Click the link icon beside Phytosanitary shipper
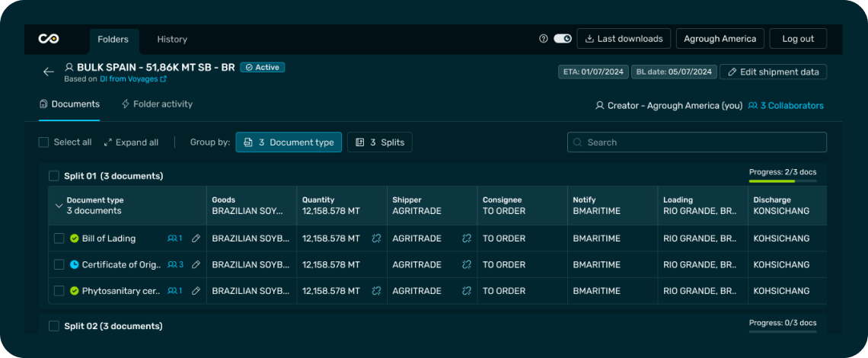 (467, 290)
